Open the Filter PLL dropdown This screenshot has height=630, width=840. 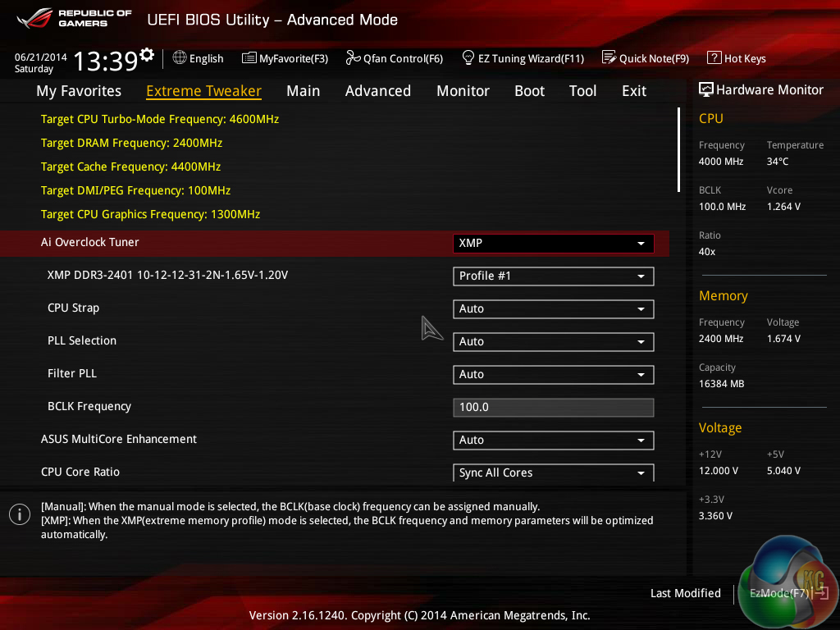(x=554, y=374)
